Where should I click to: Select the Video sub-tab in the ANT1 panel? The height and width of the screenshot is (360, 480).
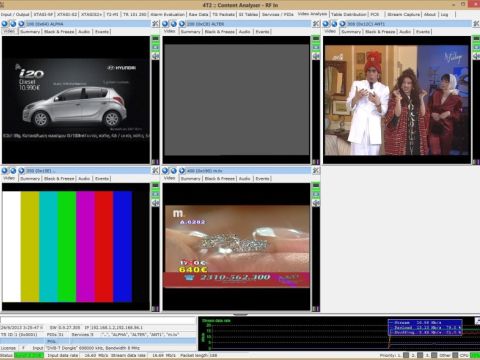click(x=330, y=31)
